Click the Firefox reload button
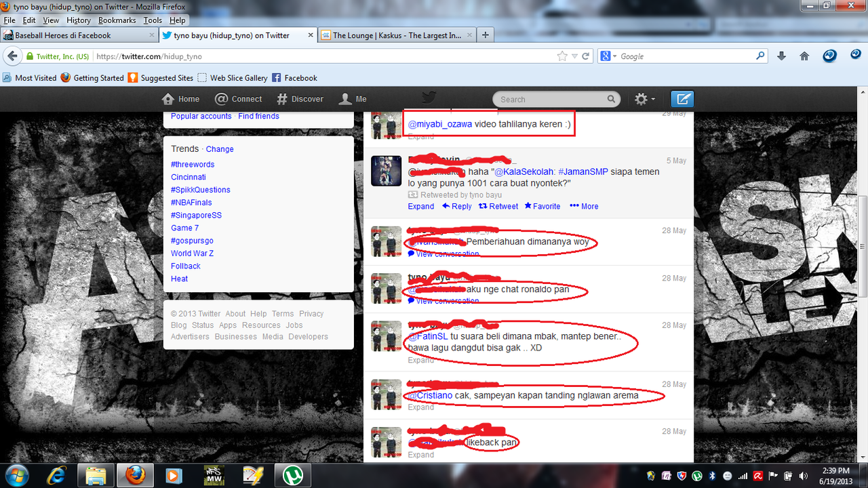 coord(586,56)
